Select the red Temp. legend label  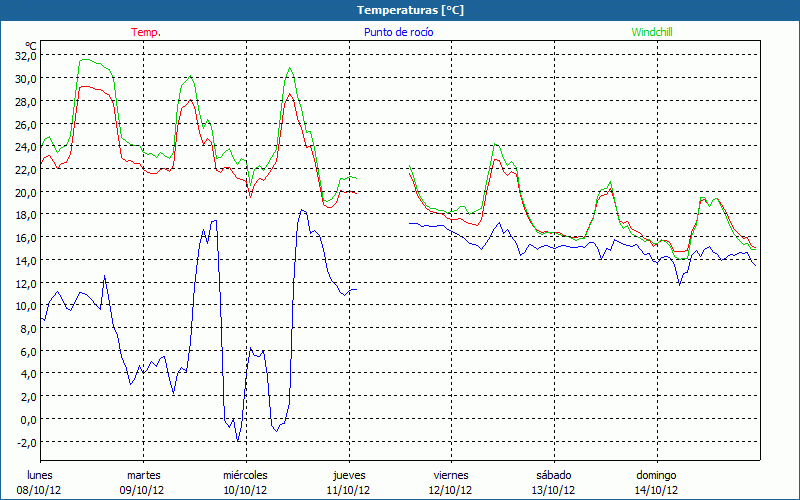tap(146, 32)
